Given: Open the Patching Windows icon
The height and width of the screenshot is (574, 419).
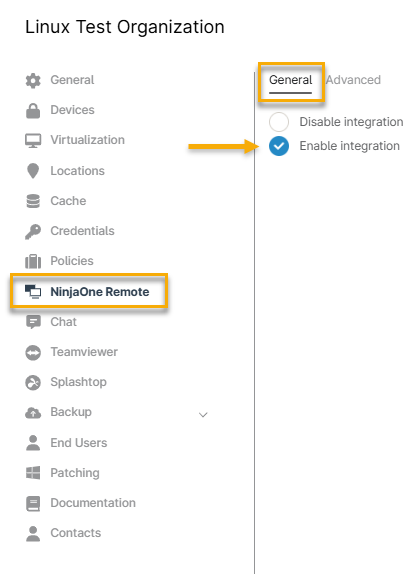Looking at the screenshot, I should [x=33, y=473].
